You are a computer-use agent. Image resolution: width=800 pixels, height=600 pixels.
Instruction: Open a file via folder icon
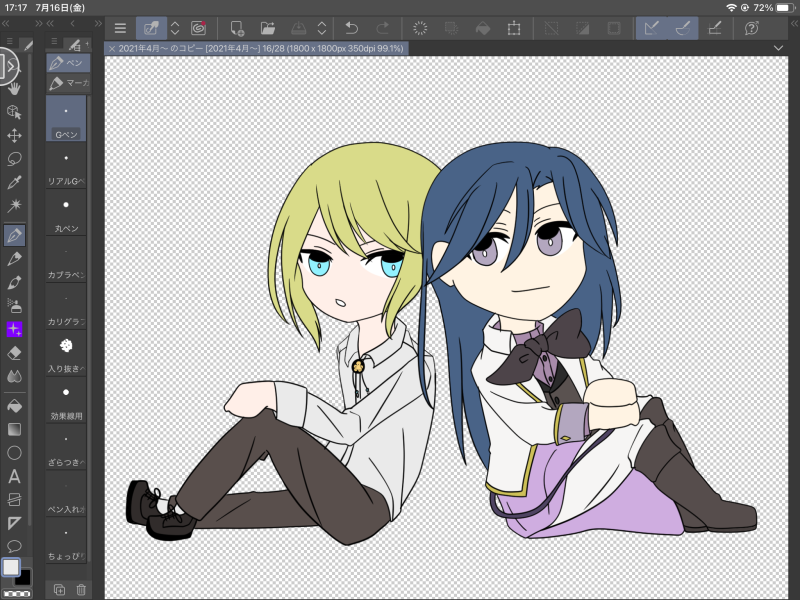pos(267,28)
